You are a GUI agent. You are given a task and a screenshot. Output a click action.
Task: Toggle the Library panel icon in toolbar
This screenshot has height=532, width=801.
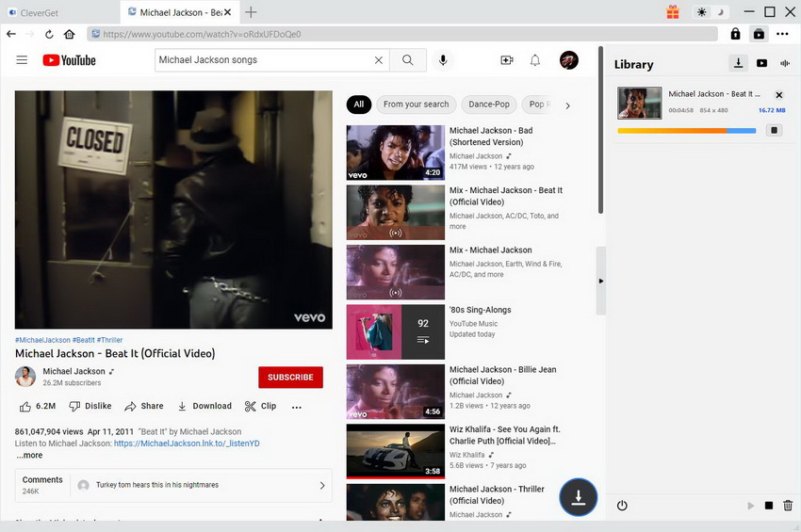[759, 34]
